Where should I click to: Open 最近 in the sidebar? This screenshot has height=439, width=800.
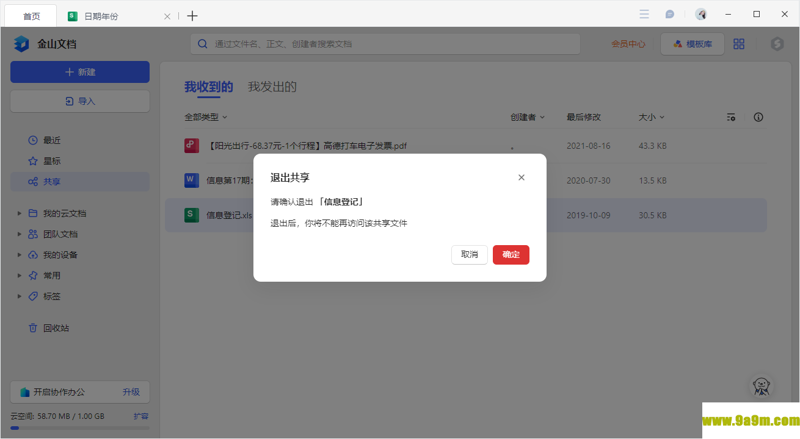52,140
